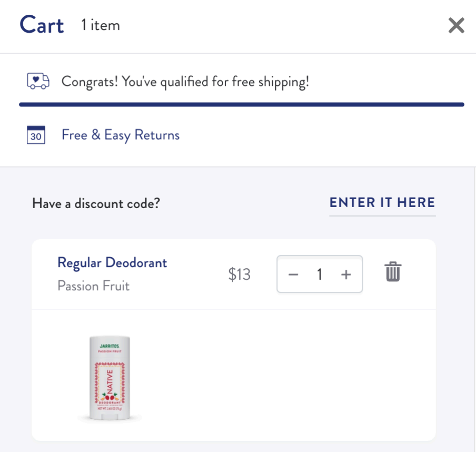
Task: Click the free shipping progress bar
Action: click(242, 105)
